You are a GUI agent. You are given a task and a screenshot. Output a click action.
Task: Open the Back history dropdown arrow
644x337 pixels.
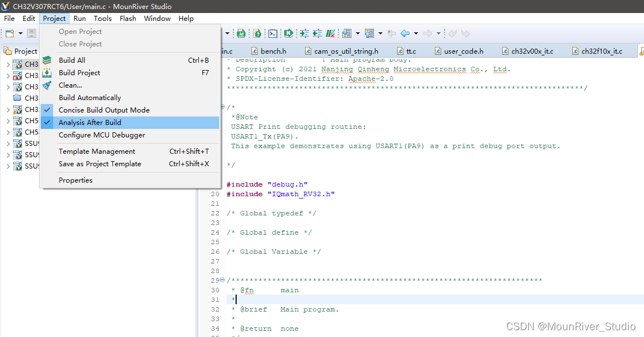(416, 33)
